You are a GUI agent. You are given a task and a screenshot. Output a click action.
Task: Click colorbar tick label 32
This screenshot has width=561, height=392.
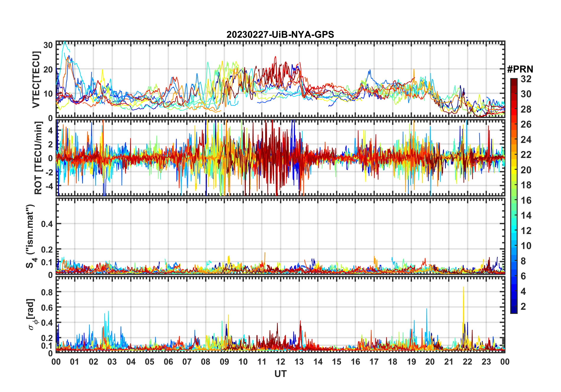tap(526, 79)
